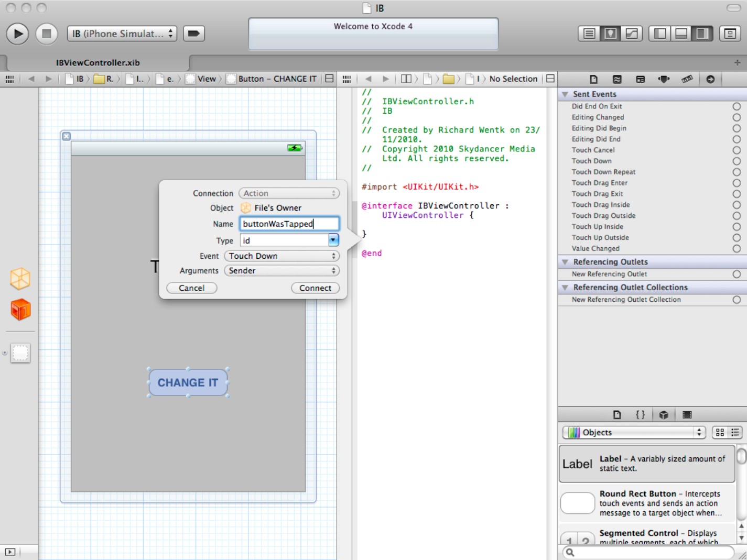Click the Did End On Exit connection circle

tap(737, 106)
